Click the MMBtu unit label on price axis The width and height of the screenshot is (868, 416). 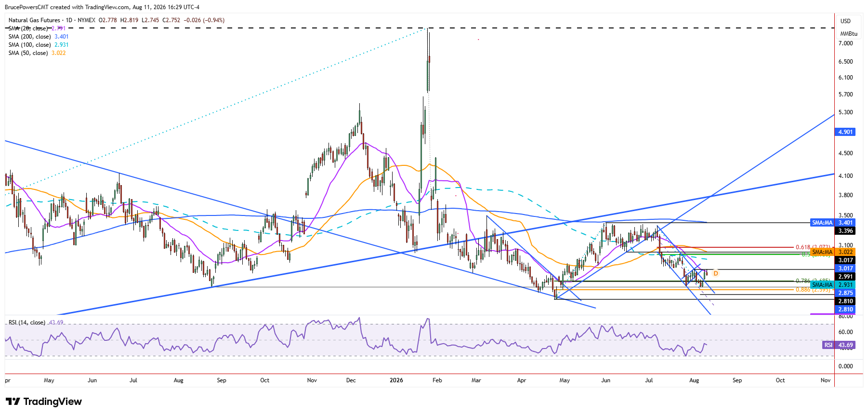coord(849,34)
